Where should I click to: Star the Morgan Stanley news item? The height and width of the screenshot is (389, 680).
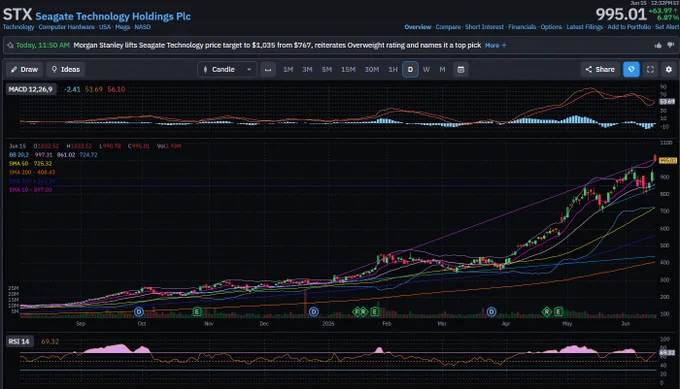[10, 46]
